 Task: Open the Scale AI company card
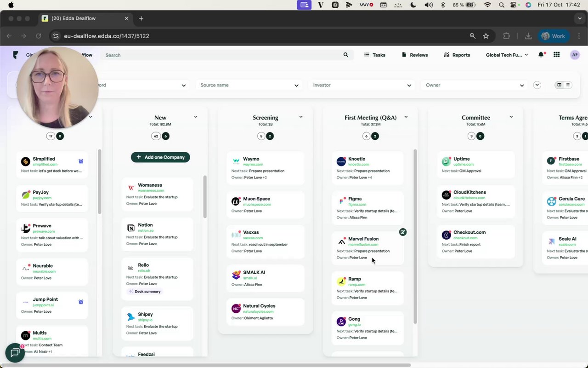point(565,248)
